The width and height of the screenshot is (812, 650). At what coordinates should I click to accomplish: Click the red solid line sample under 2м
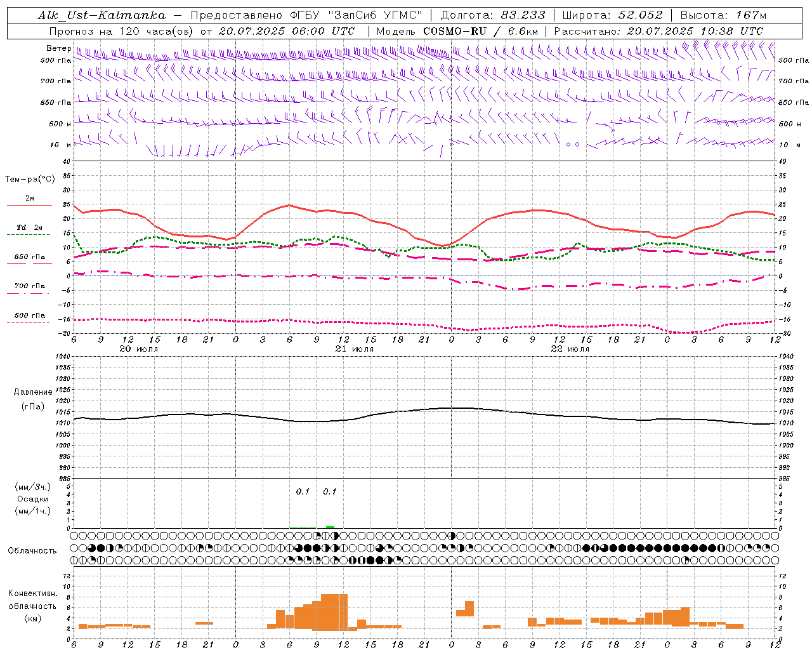(29, 206)
